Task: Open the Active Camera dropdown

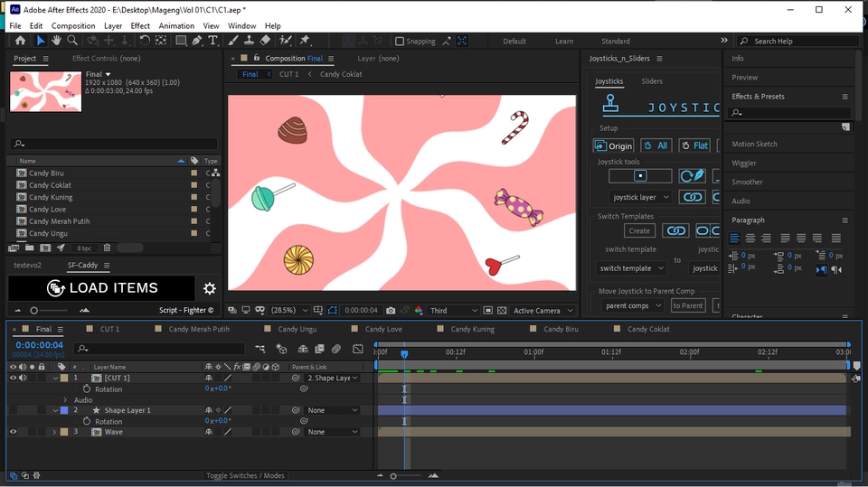Action: click(x=542, y=311)
